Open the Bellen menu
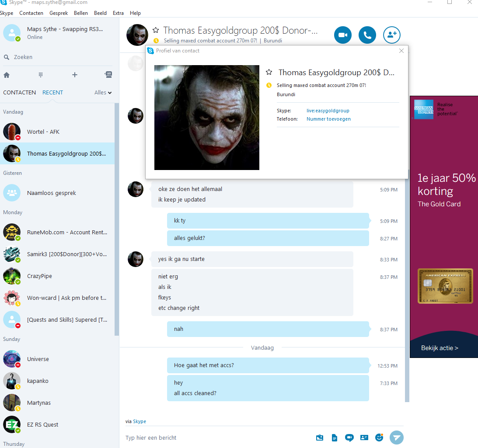 click(81, 13)
